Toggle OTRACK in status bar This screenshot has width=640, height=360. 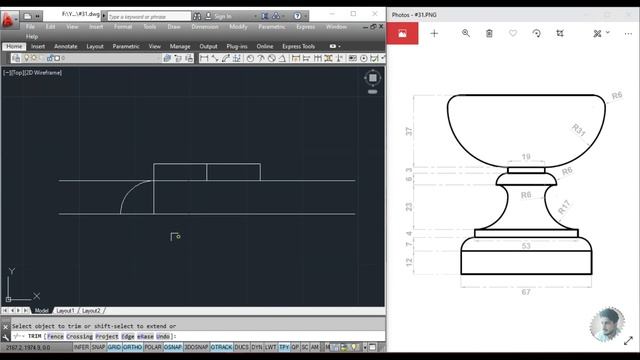point(221,347)
